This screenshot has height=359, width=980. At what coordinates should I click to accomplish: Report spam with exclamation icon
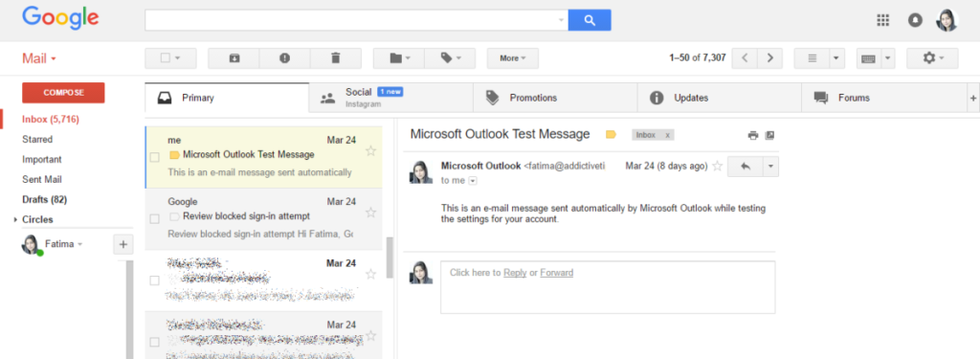pyautogui.click(x=285, y=58)
